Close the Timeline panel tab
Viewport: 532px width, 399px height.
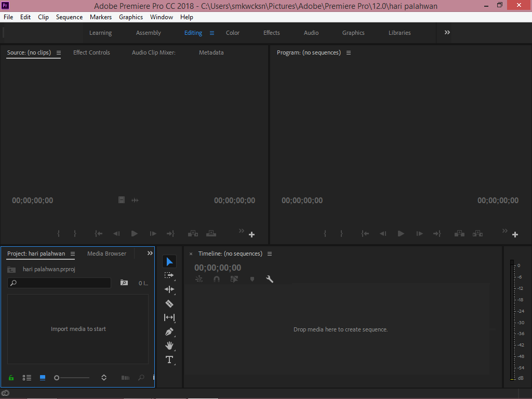click(x=191, y=254)
